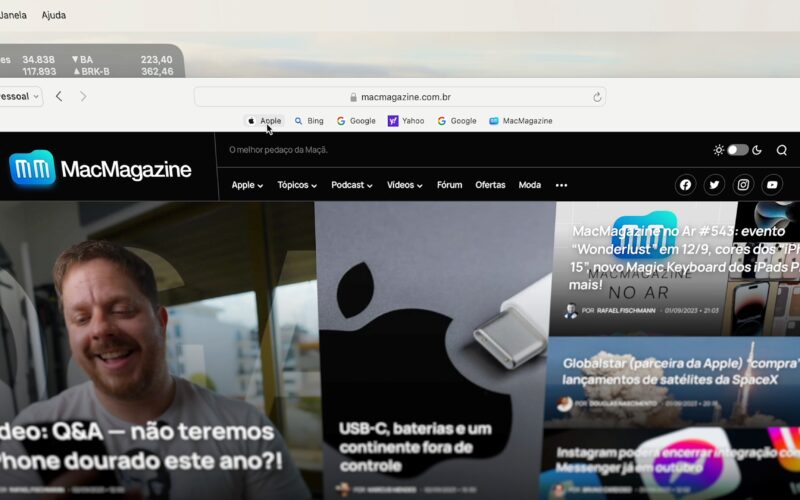Click the Safari forward arrow
This screenshot has width=800, height=500.
(x=83, y=96)
